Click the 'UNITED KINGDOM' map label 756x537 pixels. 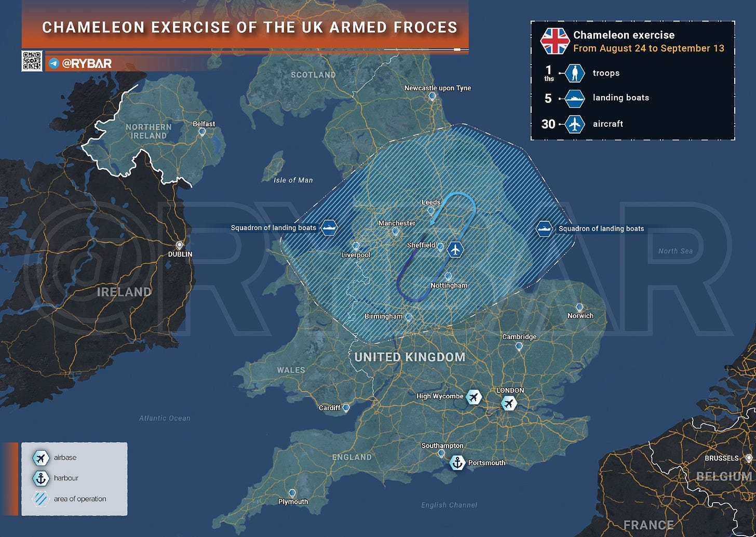click(x=410, y=357)
